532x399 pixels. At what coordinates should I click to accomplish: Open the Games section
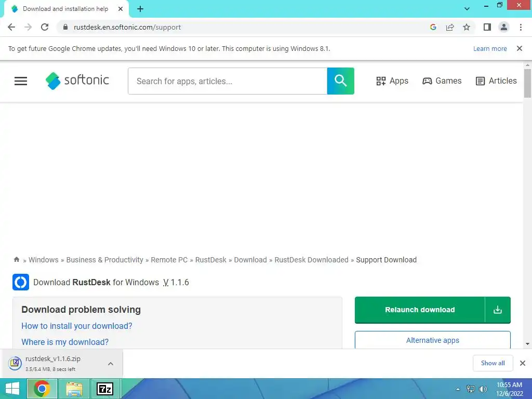[442, 81]
